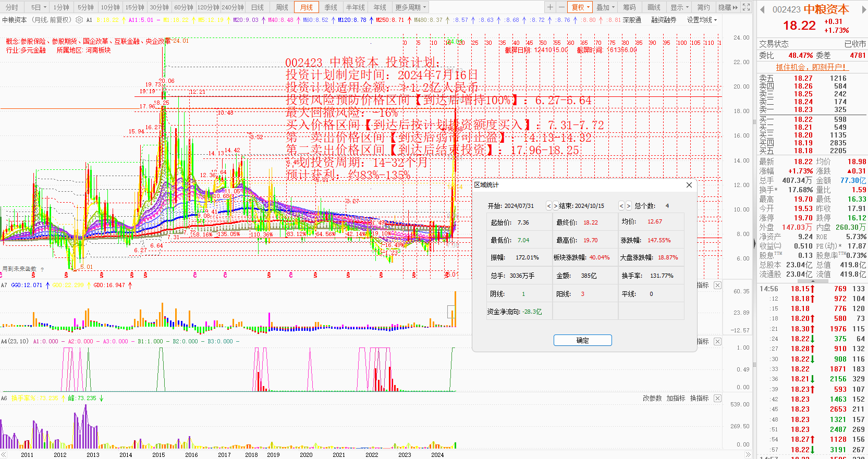Click 确定 button in 区域统计 dialog
The height and width of the screenshot is (459, 868).
pyautogui.click(x=582, y=340)
